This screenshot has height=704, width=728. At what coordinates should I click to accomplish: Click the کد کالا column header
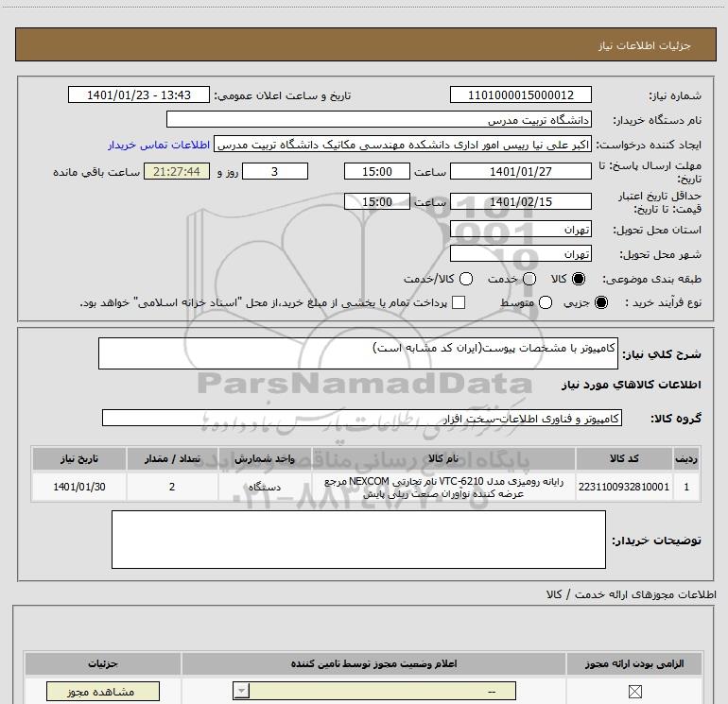(624, 458)
